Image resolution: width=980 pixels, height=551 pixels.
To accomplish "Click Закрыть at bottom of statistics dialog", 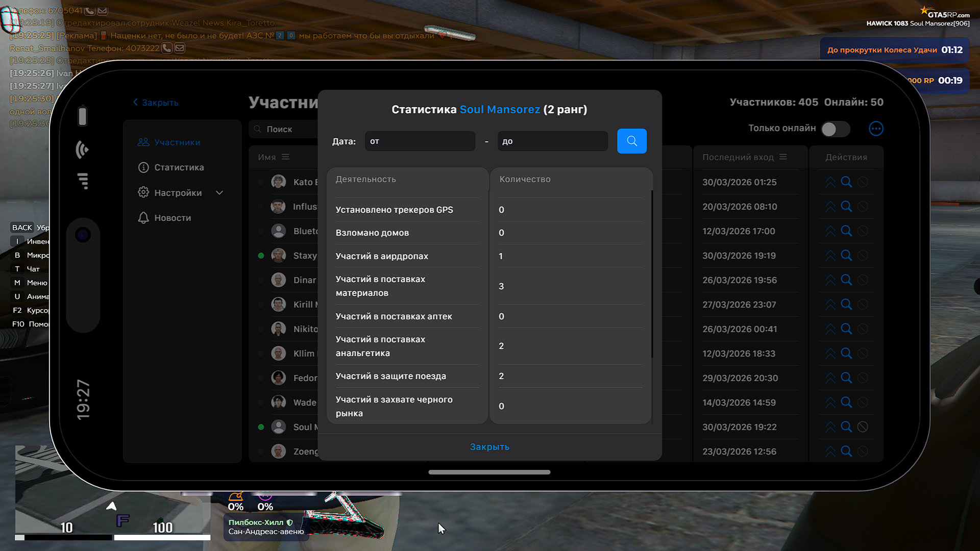I will 489,447.
